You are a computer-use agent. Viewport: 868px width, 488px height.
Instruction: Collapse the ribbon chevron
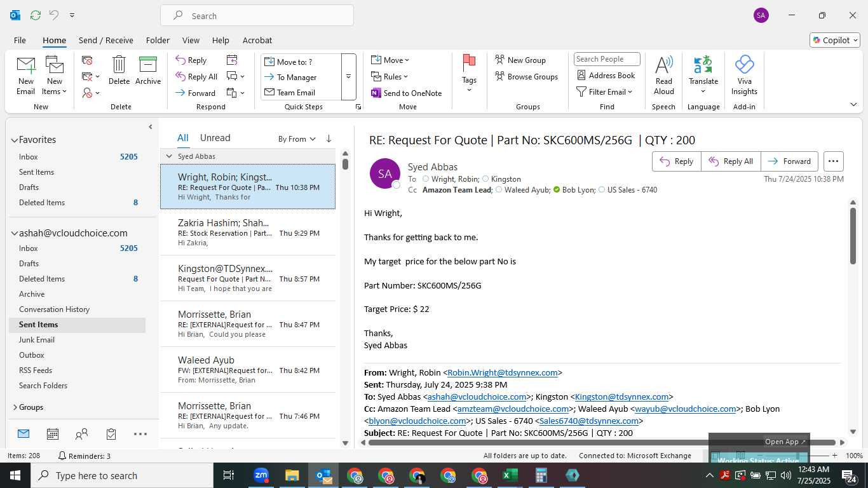(853, 105)
